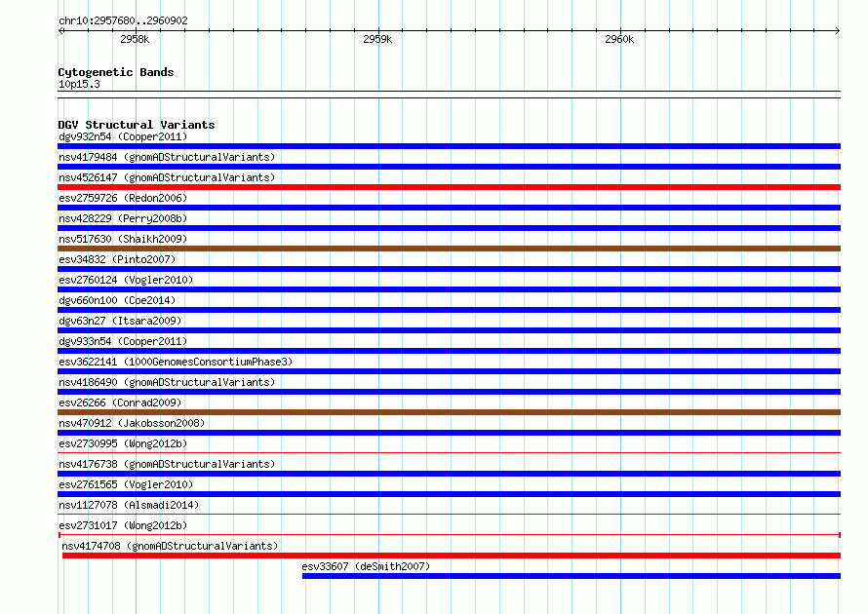The height and width of the screenshot is (614, 868).
Task: Click the 10p15.3 band label
Action: 79,84
